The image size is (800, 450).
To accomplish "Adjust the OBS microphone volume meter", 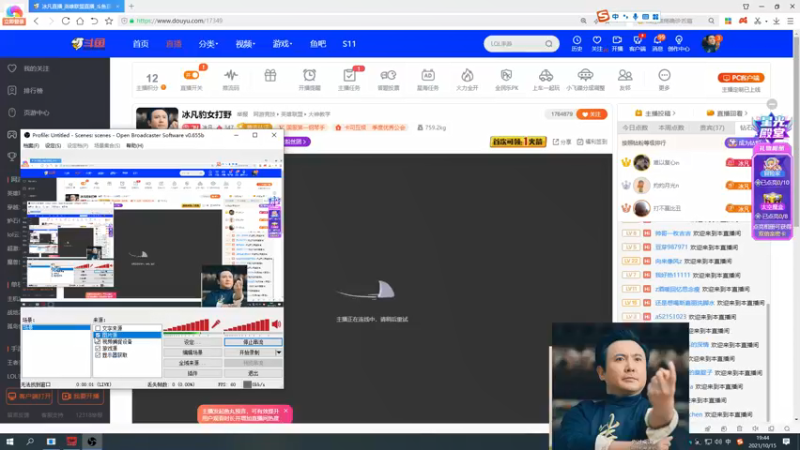I will (186, 325).
